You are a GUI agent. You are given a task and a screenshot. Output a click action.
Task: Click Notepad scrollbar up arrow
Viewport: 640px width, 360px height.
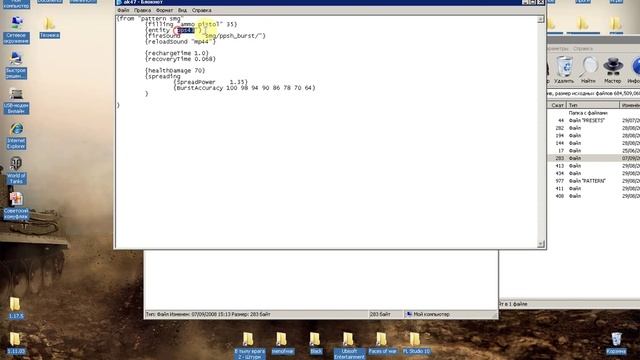click(x=541, y=19)
